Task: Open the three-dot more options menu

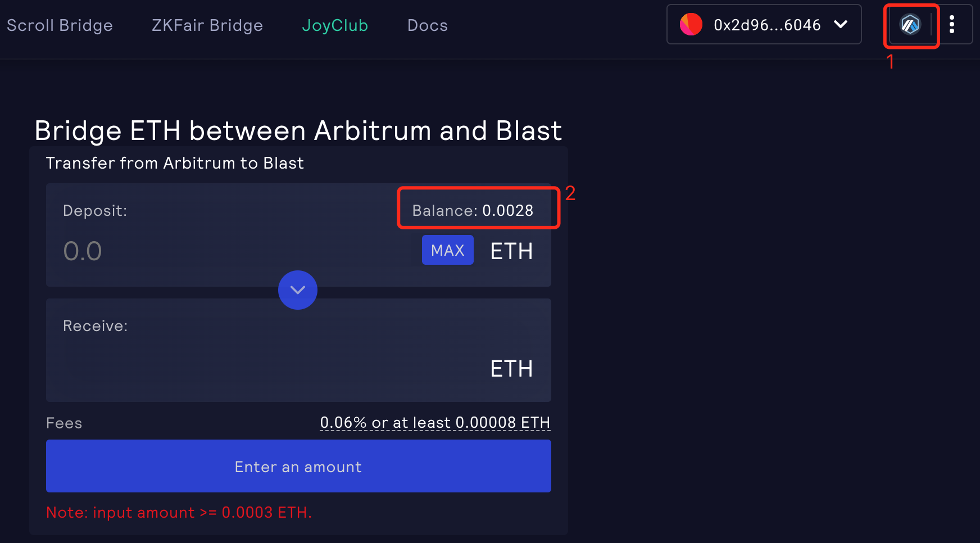Action: (x=952, y=25)
